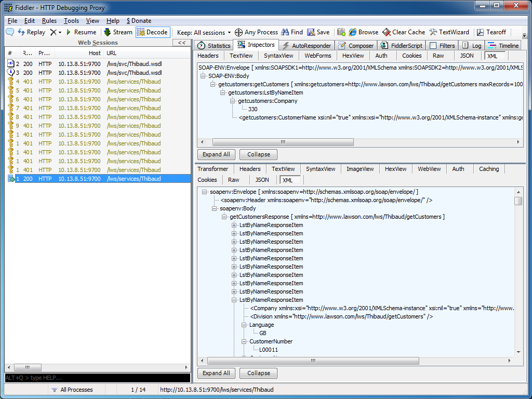The image size is (532, 399).
Task: Enable Stream mode in the toolbar
Action: (x=118, y=32)
